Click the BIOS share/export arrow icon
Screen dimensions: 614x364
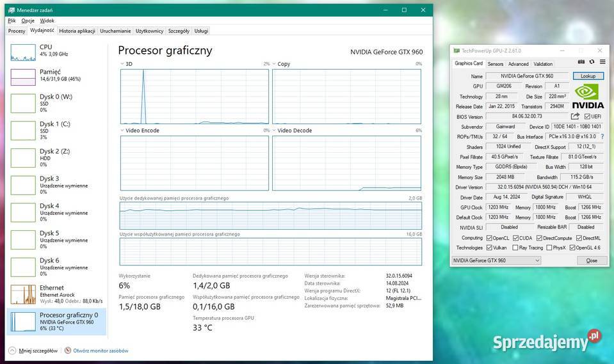tap(575, 116)
